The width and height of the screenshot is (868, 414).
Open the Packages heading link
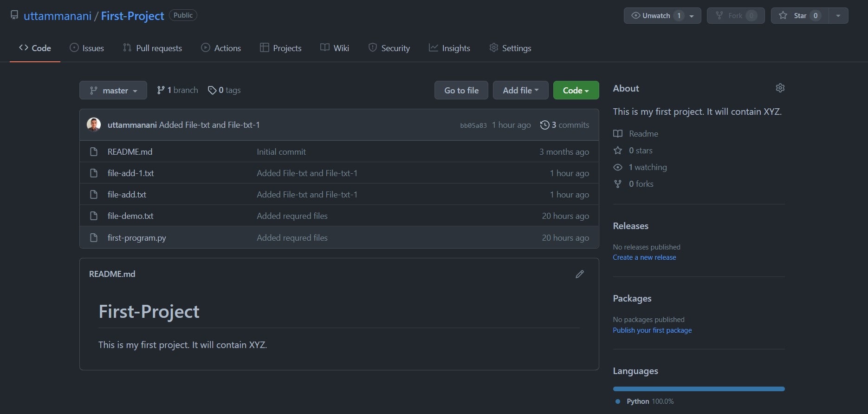[x=632, y=298]
